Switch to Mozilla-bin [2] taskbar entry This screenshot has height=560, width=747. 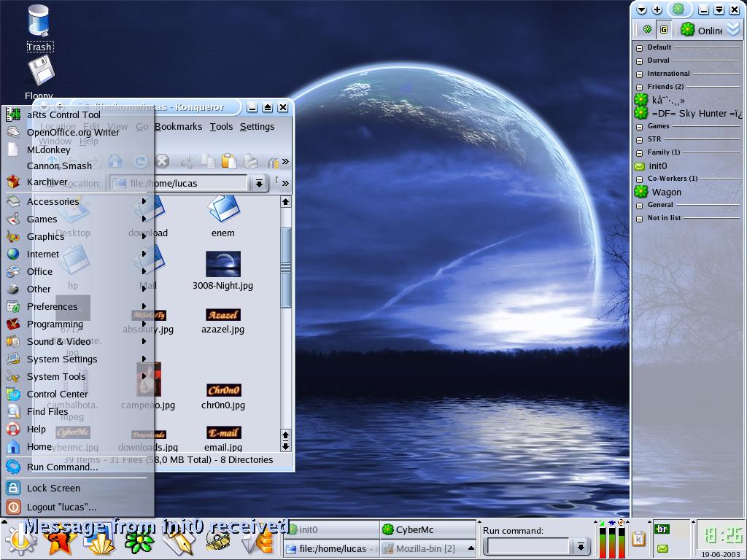click(427, 548)
